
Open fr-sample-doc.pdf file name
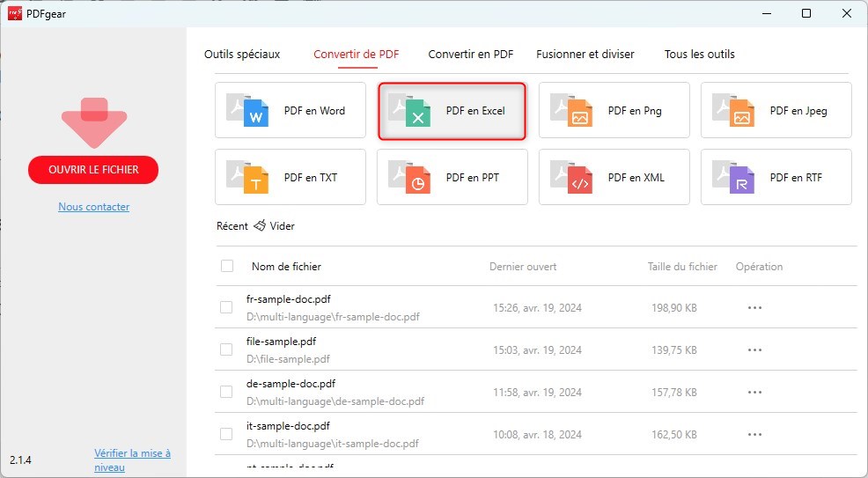click(x=289, y=299)
